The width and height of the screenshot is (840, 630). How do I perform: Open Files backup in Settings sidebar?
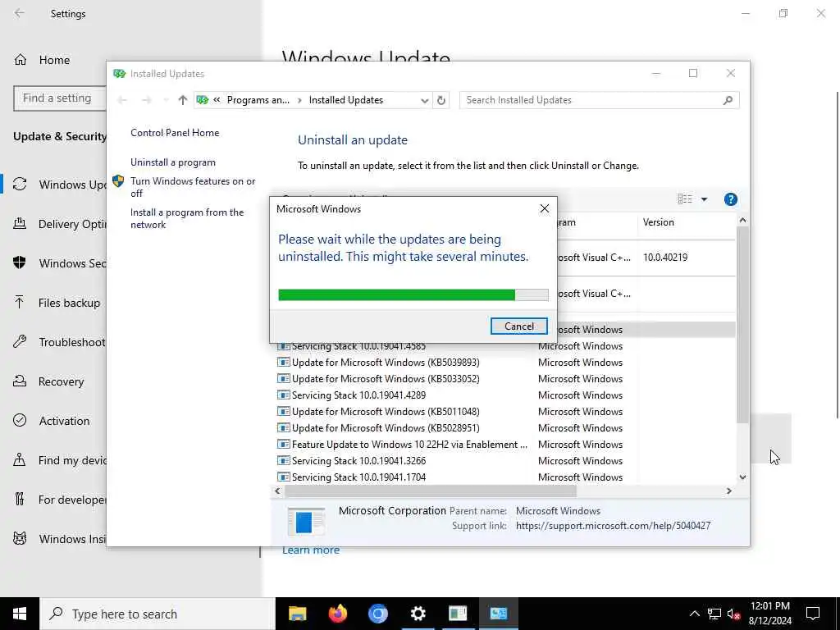[x=57, y=303]
